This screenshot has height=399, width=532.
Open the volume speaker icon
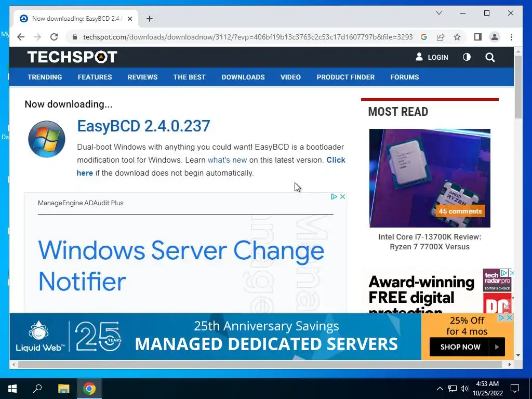(x=464, y=389)
